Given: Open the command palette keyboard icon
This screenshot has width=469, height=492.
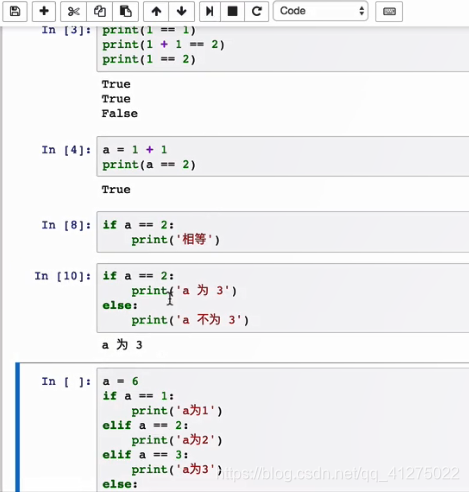Looking at the screenshot, I should point(389,11).
